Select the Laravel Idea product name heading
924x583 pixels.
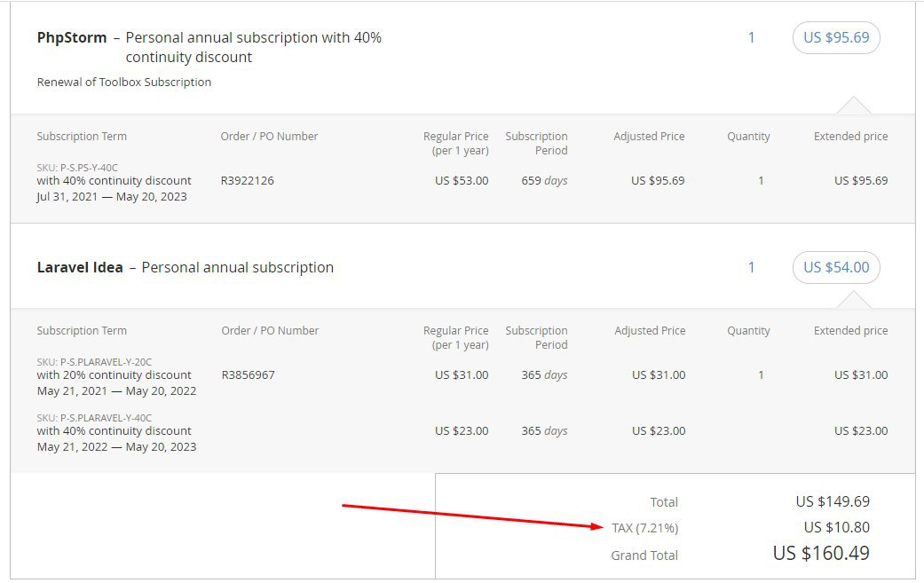[80, 267]
